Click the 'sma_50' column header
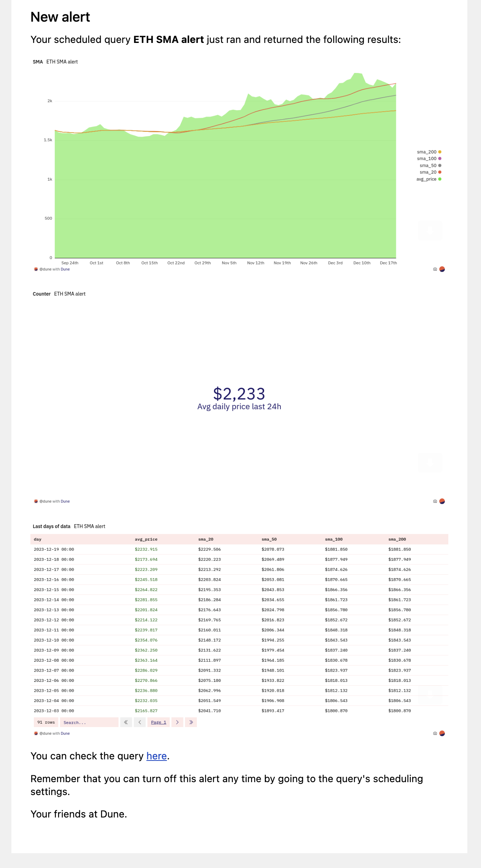 (269, 539)
